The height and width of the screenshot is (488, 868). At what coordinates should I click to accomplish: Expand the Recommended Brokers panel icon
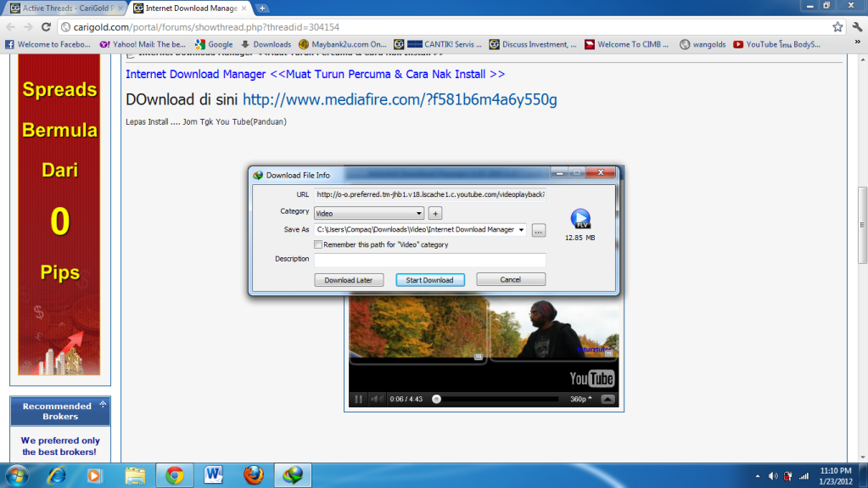(x=103, y=404)
